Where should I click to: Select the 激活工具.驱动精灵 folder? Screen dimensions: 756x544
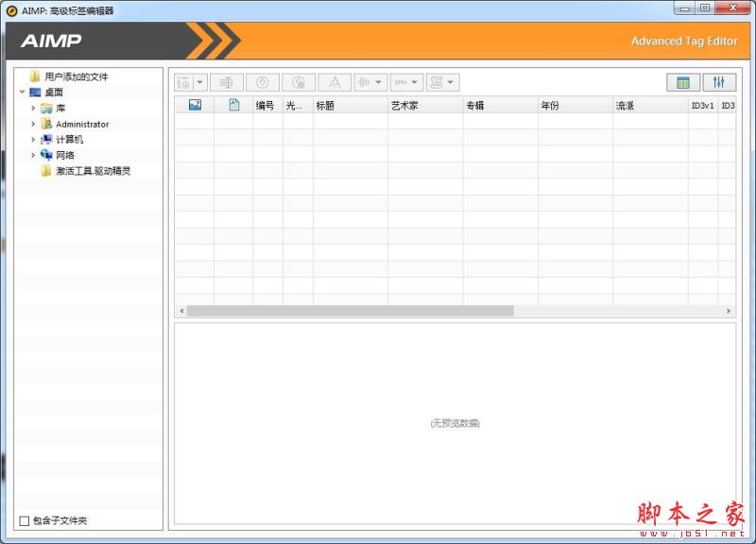(x=93, y=171)
